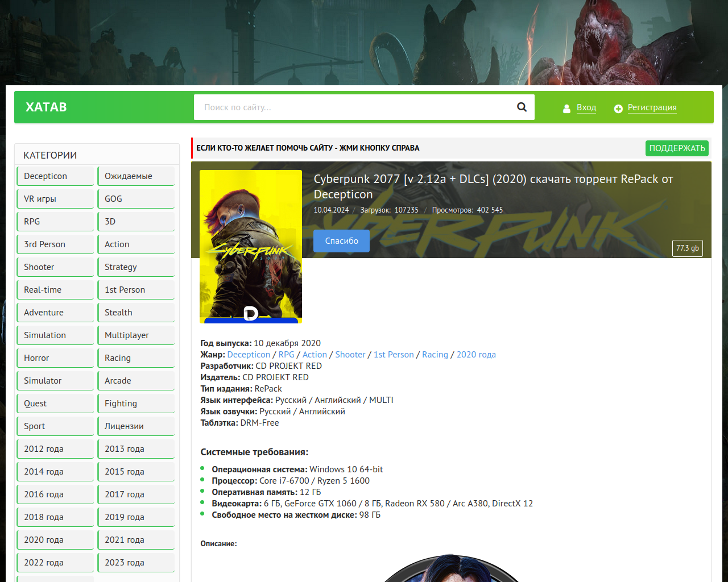Click the Загрузок: 107235 counter
Screen dimensions: 728x582
tap(389, 210)
